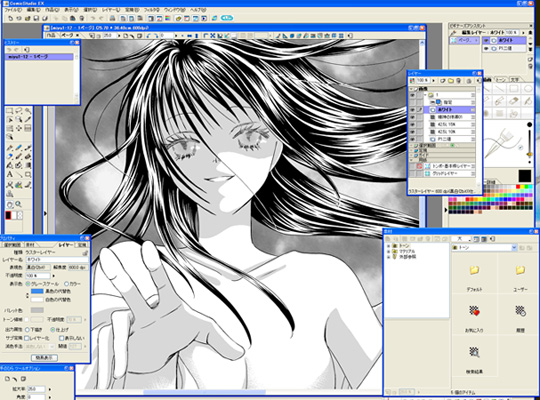Hide the ホワイト layer in layer palette
The width and height of the screenshot is (540, 400).
pos(412,110)
